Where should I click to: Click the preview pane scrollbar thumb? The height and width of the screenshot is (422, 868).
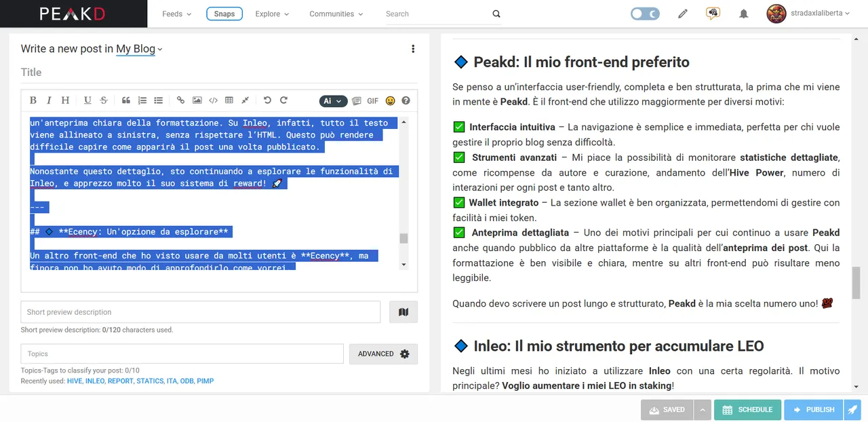[x=856, y=282]
